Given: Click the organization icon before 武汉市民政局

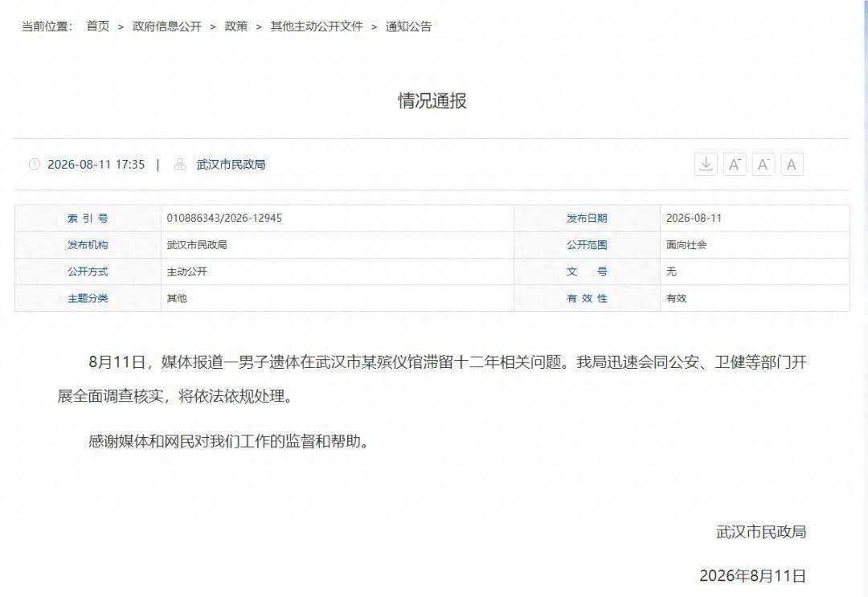Looking at the screenshot, I should click(180, 165).
